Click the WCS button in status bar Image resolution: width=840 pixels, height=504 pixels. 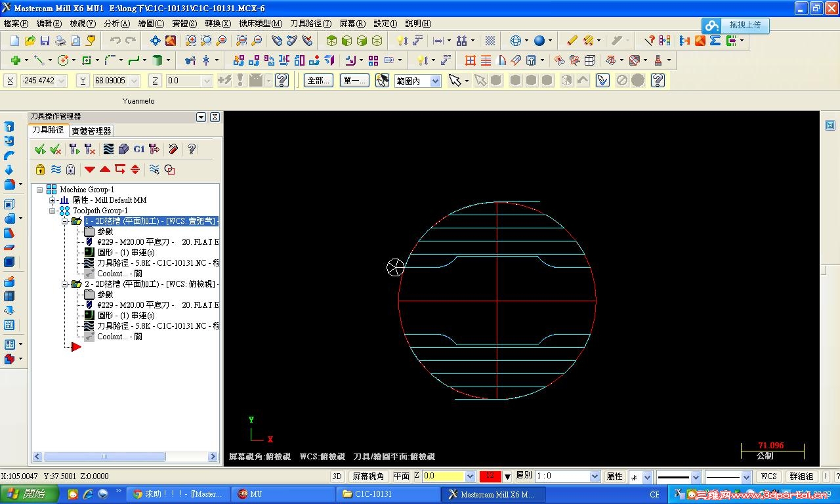(768, 476)
